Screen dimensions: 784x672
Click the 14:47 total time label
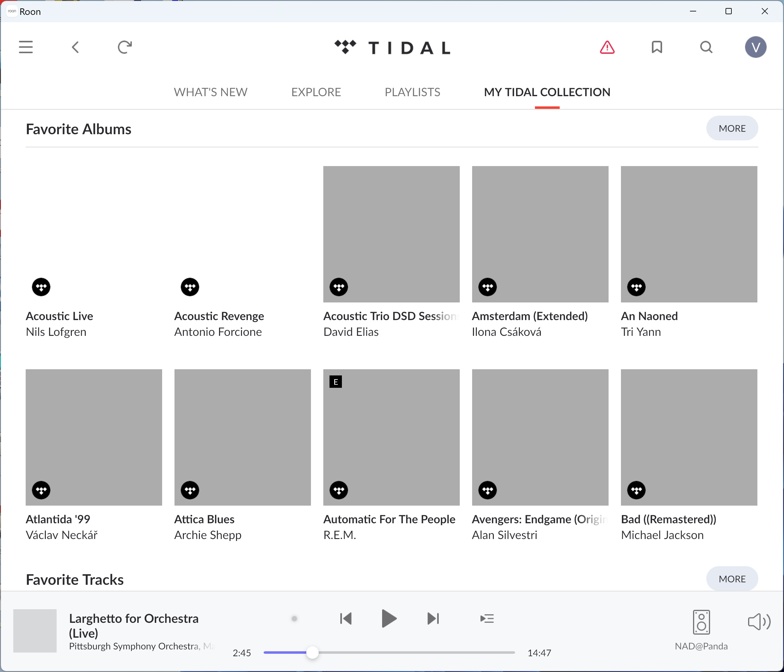(539, 653)
